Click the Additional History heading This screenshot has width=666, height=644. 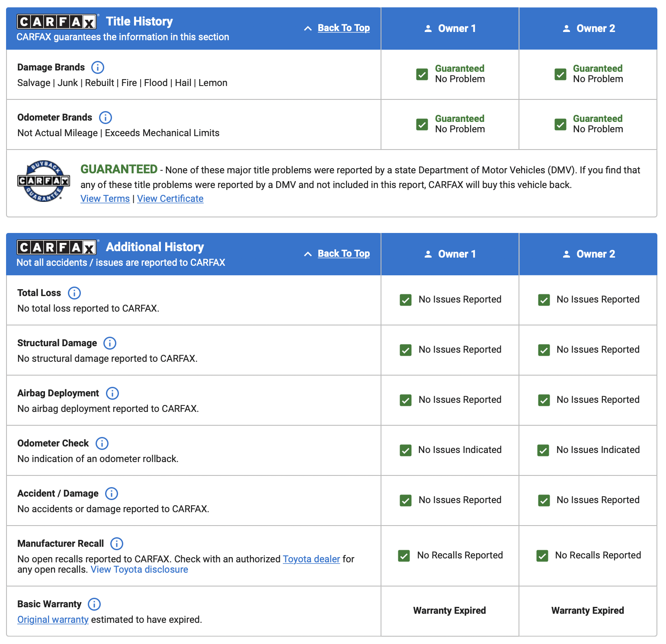coord(155,247)
